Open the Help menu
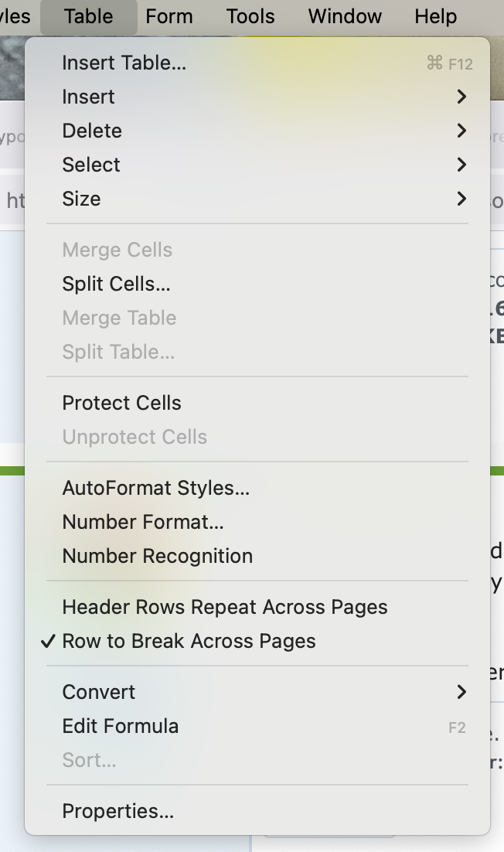The height and width of the screenshot is (852, 504). click(436, 16)
